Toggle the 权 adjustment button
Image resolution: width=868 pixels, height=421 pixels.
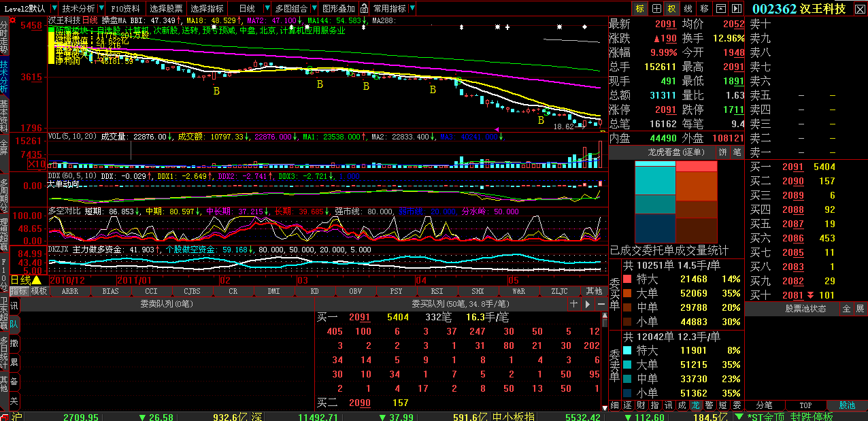point(671,9)
